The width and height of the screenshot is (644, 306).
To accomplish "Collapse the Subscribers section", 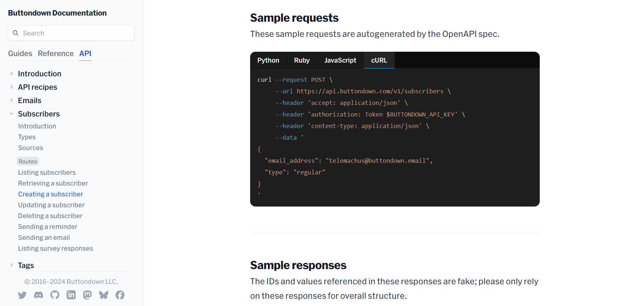I will (12, 114).
